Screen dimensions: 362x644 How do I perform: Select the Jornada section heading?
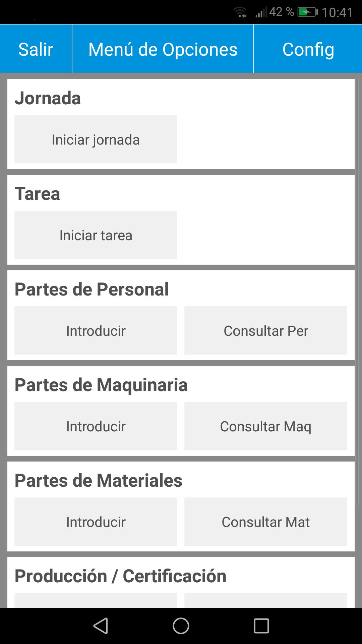tap(48, 98)
